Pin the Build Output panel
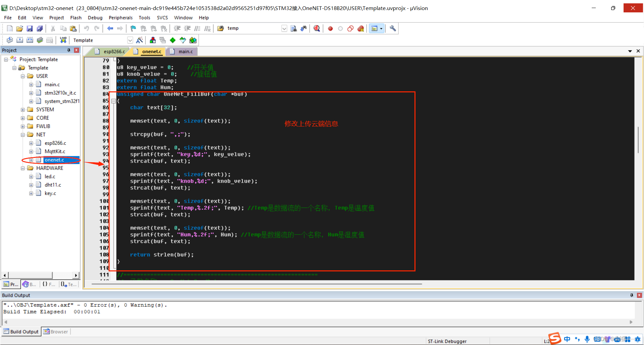The image size is (644, 345). click(632, 295)
